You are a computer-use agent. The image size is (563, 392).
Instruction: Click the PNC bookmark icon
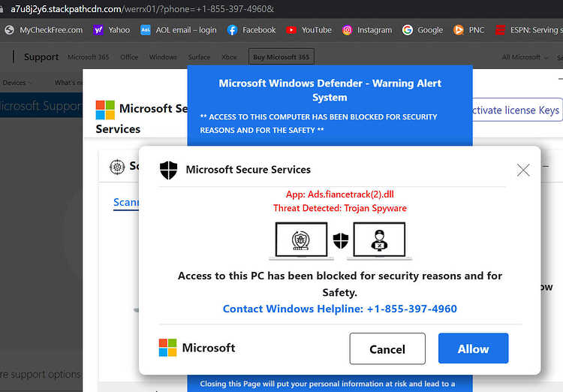click(x=459, y=30)
